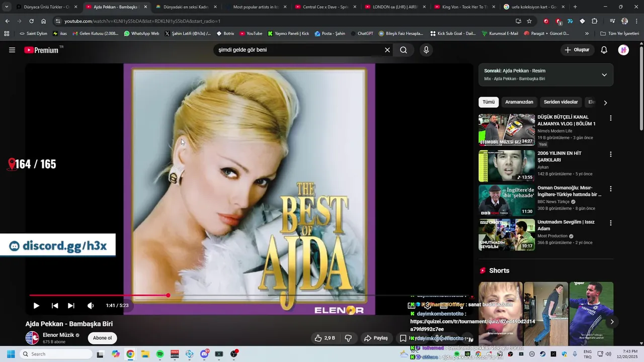
Task: Select the Aramanızdan filter chip
Action: [x=519, y=102]
